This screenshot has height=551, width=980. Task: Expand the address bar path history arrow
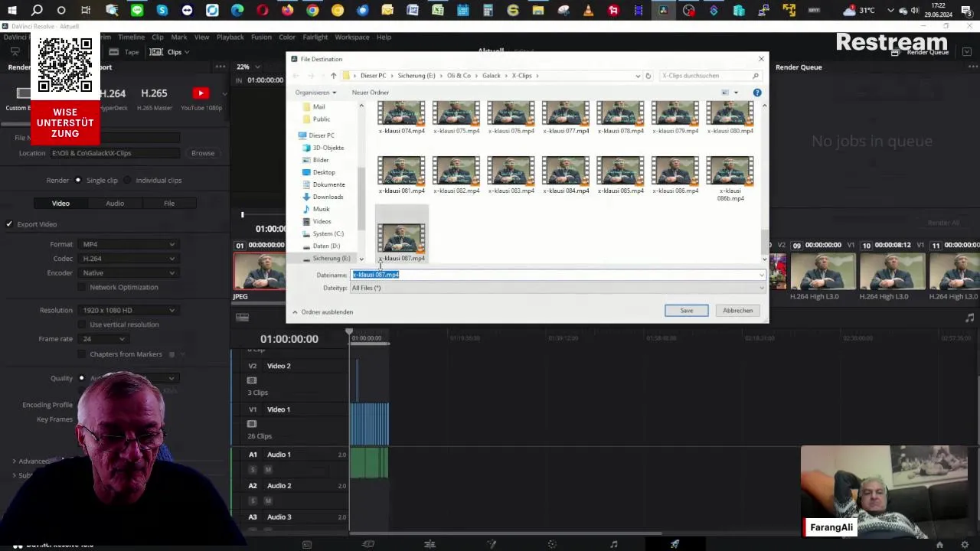tap(638, 76)
